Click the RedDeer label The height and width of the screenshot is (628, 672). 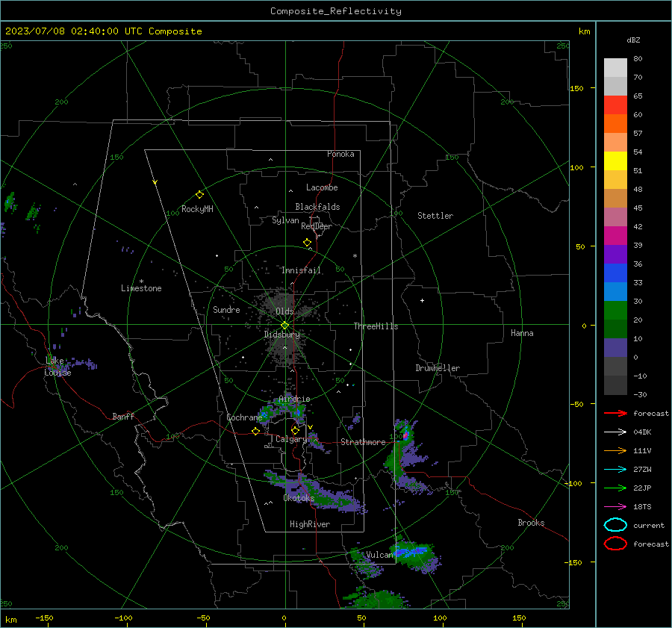point(317,226)
